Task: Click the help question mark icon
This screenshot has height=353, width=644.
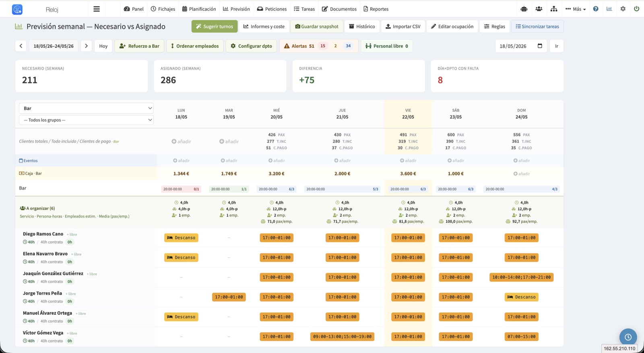Action: [x=596, y=9]
